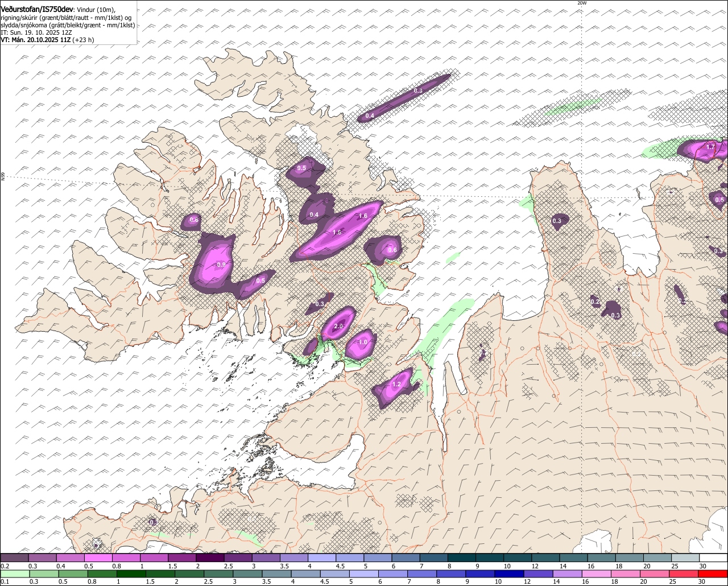Pick the palest green 0.1 rain swatch
Viewport: 728px width, 586px height.
point(15,573)
